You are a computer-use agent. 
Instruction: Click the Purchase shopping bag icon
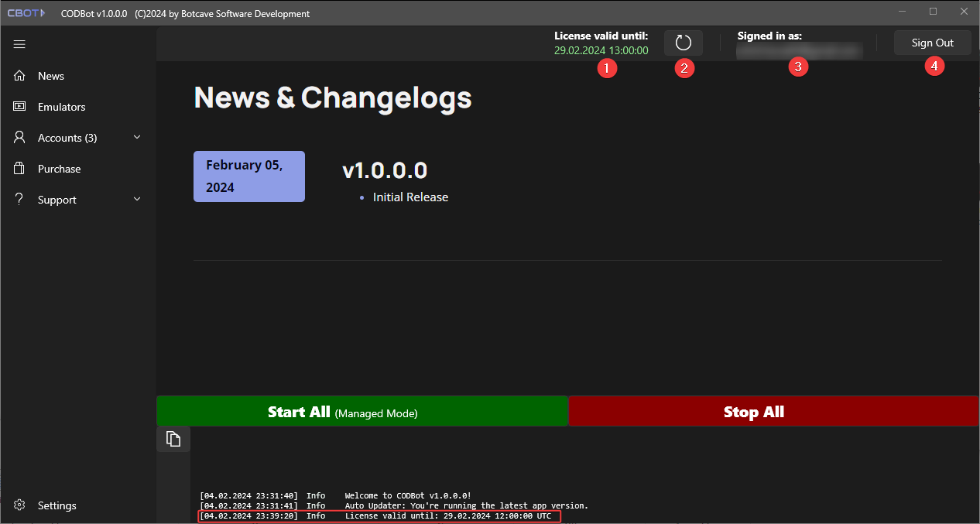click(20, 169)
